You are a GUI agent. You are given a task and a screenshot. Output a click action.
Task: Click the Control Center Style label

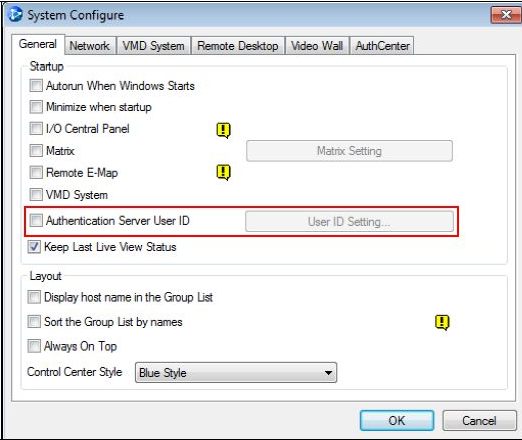click(x=75, y=372)
